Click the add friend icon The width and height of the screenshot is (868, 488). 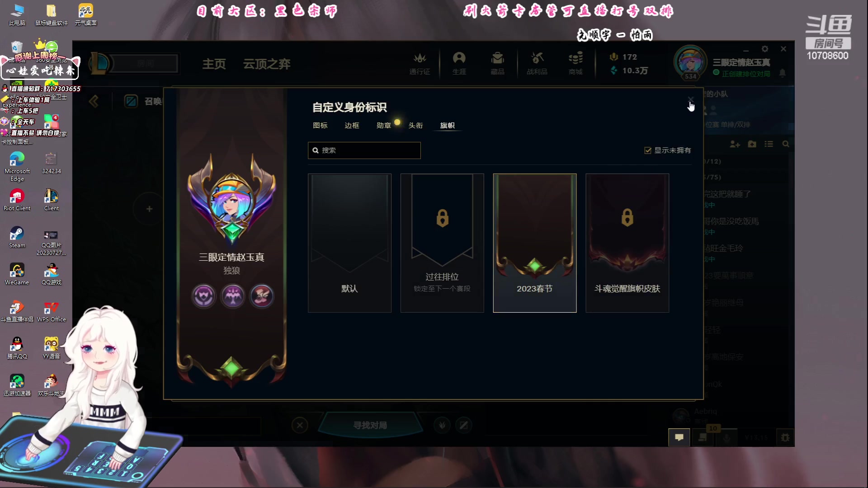(735, 144)
